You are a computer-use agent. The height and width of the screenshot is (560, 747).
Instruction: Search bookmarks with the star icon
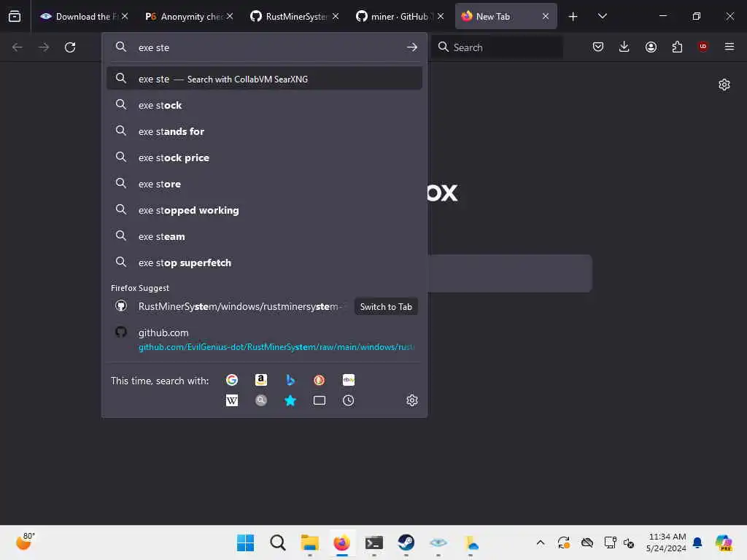[290, 400]
